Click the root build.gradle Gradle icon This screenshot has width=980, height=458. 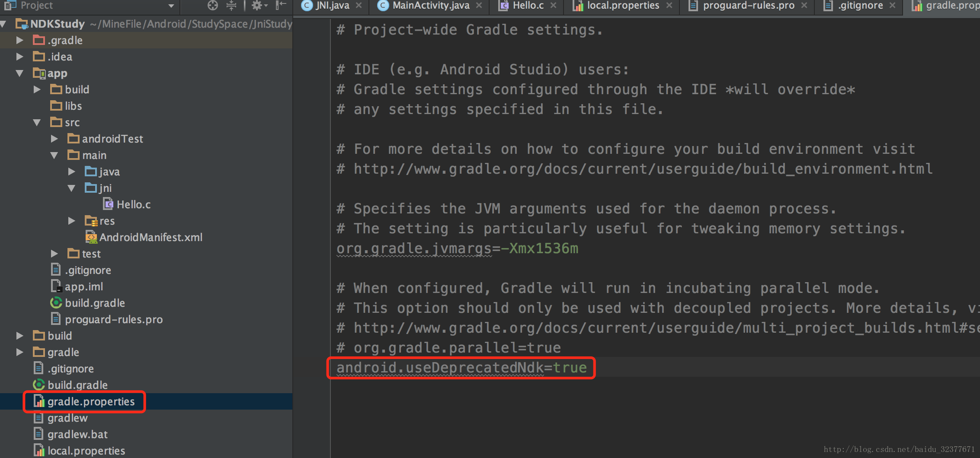39,385
